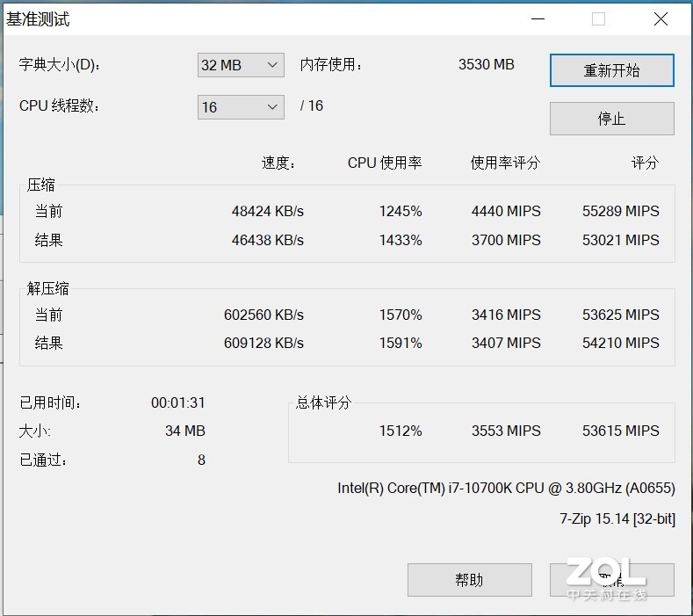The width and height of the screenshot is (693, 616).
Task: Click the 停止 button
Action: point(611,119)
